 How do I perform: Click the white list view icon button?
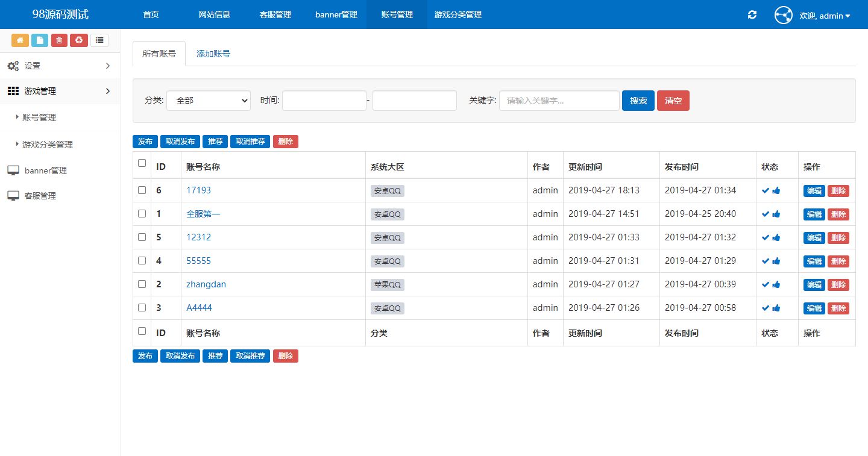coord(99,40)
